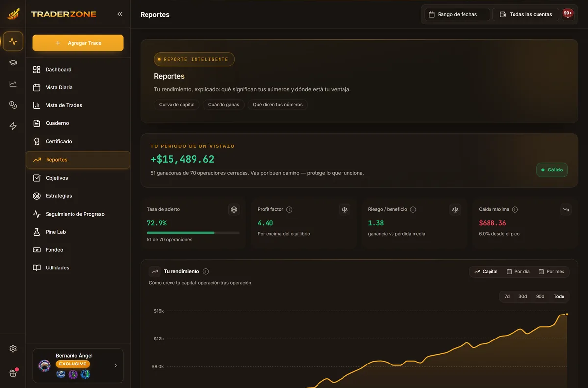Viewport: 588px width, 388px height.
Task: Select the activity pulse icon in left rail
Action: point(13,42)
